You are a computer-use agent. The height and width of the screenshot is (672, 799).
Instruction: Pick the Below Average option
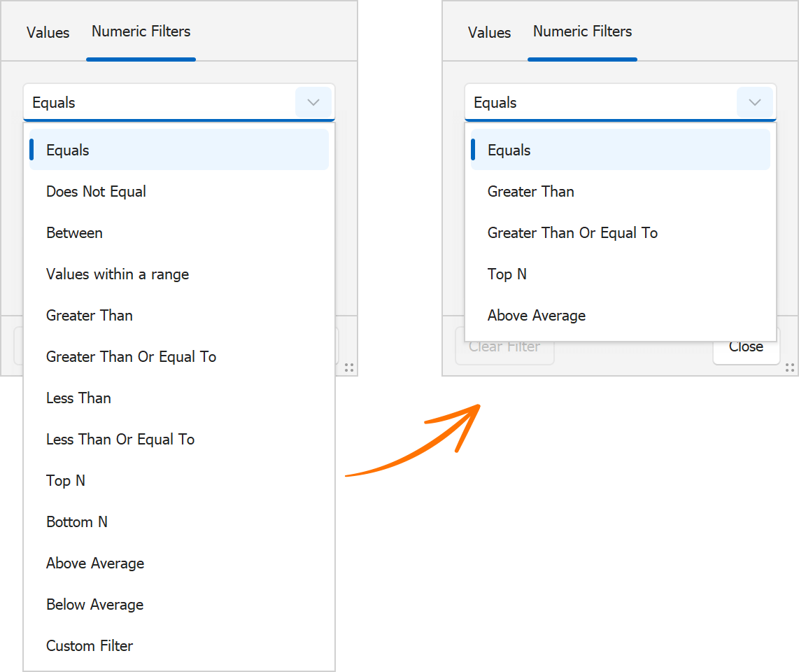point(179,604)
